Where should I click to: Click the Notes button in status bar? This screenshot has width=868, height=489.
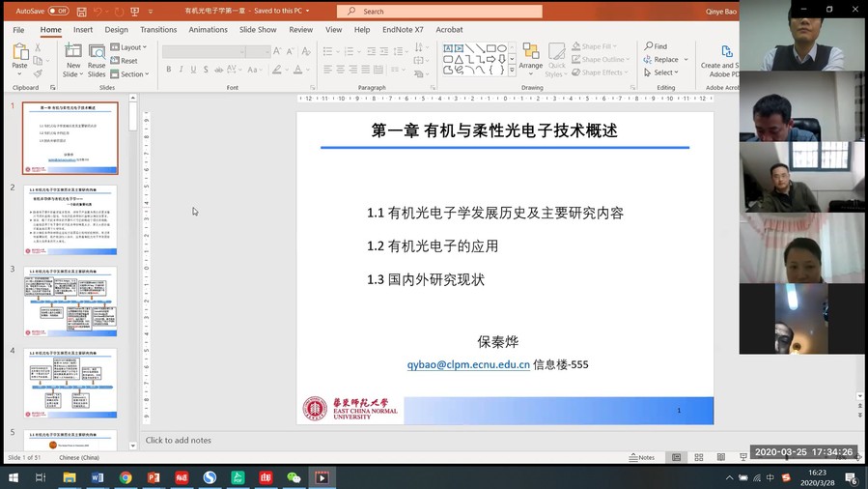point(641,457)
